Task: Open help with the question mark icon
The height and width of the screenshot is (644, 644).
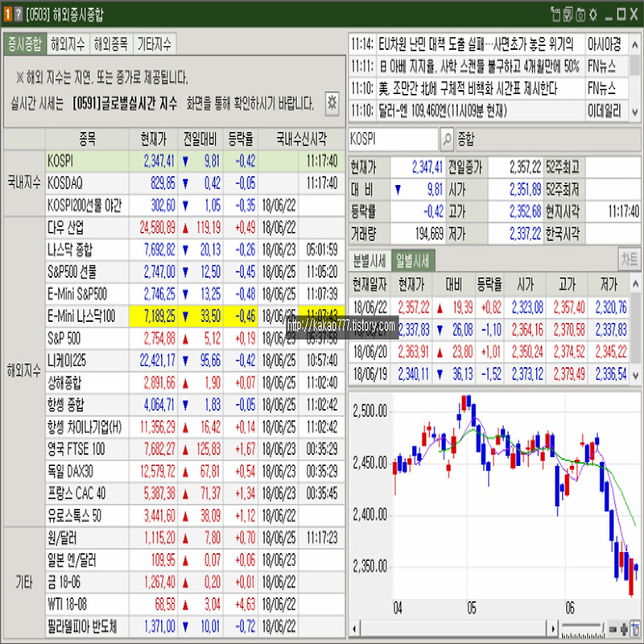Action: (x=18, y=14)
